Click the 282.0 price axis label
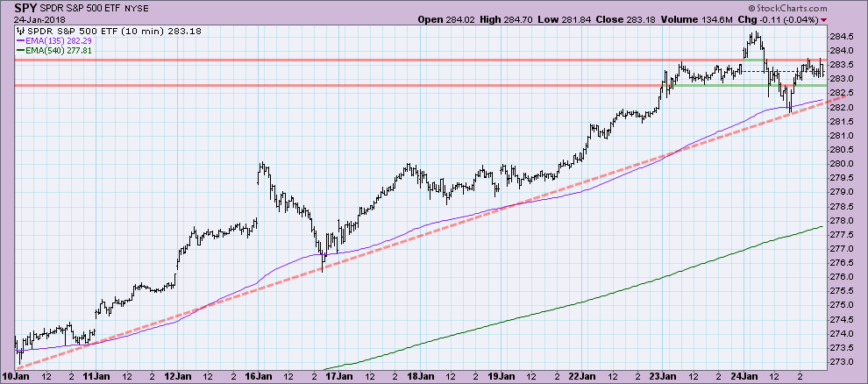The width and height of the screenshot is (868, 384). (842, 107)
